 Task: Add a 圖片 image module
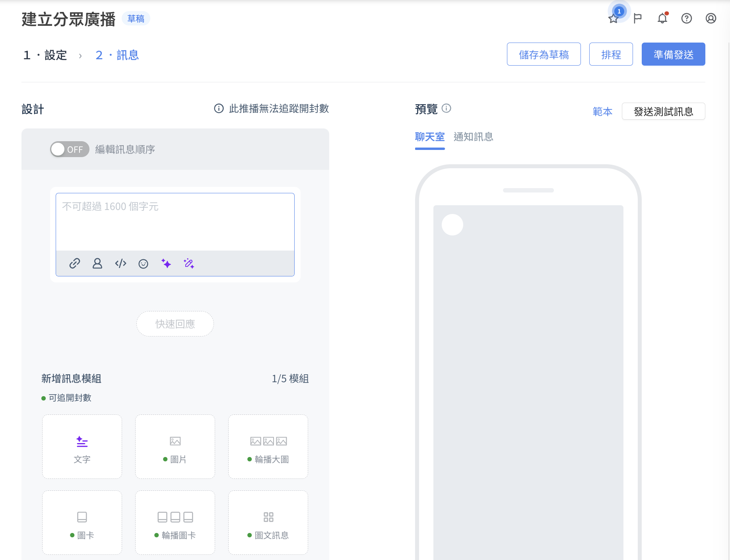click(175, 447)
